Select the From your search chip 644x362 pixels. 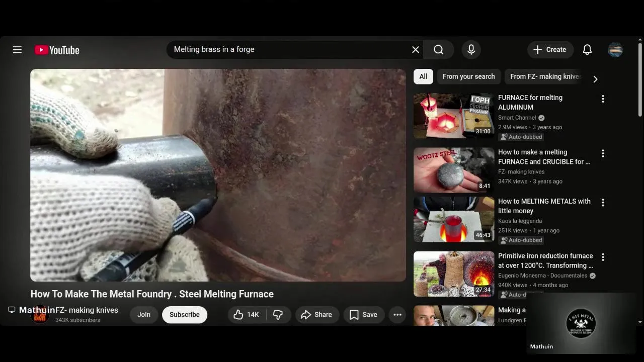468,76
